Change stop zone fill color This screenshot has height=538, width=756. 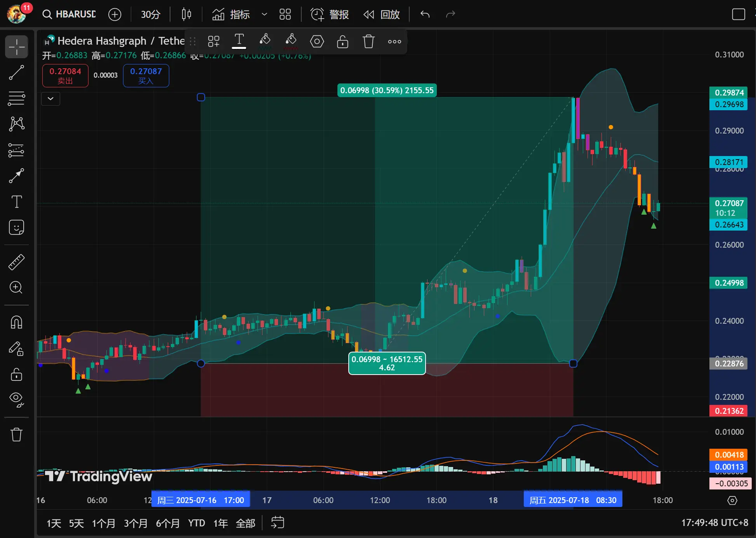291,41
